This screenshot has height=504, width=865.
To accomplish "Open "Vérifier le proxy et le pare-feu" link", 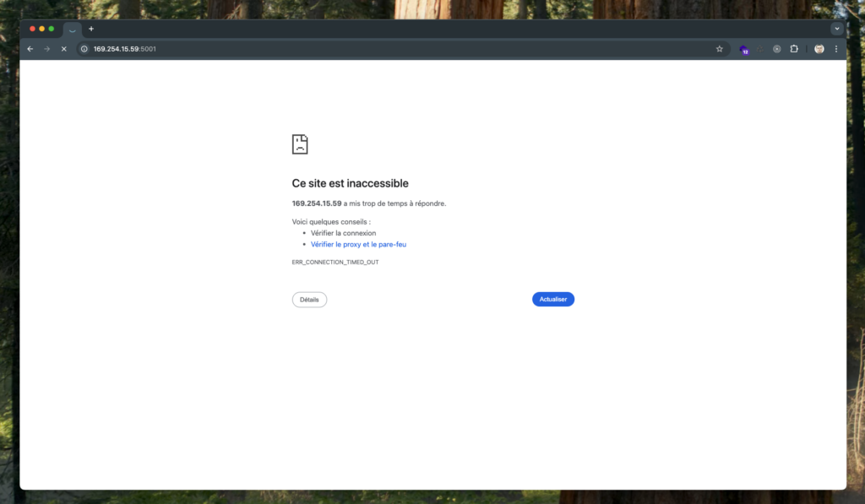I will [358, 245].
